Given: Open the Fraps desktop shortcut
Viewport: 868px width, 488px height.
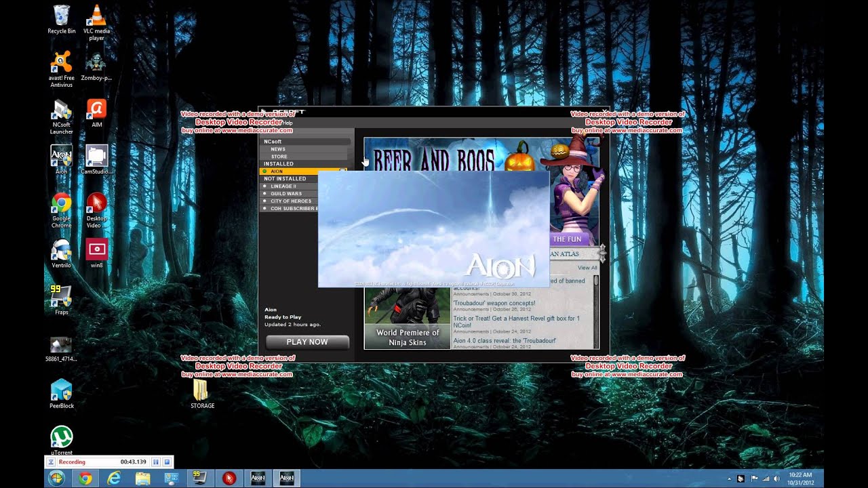Looking at the screenshot, I should tap(61, 300).
